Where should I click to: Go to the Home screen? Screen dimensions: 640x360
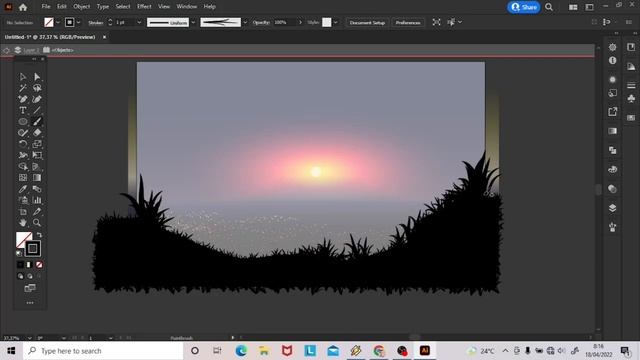pyautogui.click(x=23, y=7)
